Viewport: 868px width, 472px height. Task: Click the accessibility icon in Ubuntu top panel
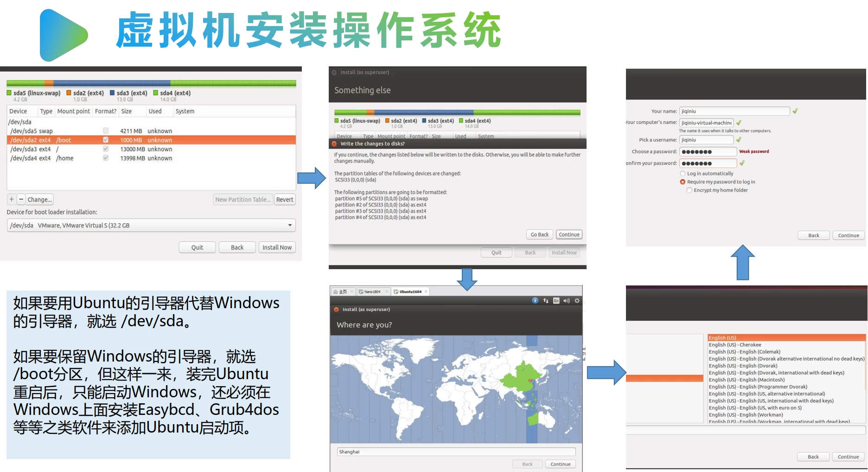535,301
